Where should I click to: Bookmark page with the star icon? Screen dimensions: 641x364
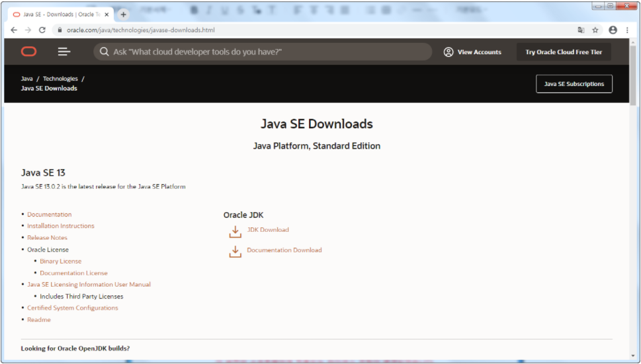tap(595, 30)
